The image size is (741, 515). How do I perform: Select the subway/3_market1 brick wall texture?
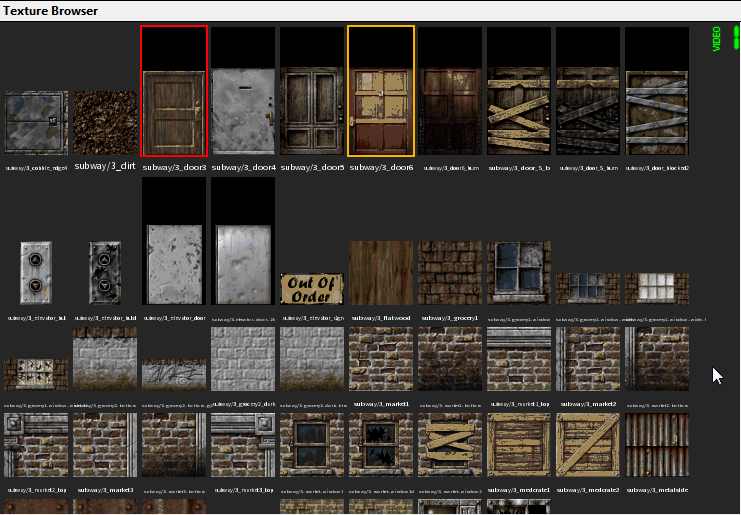coord(381,359)
